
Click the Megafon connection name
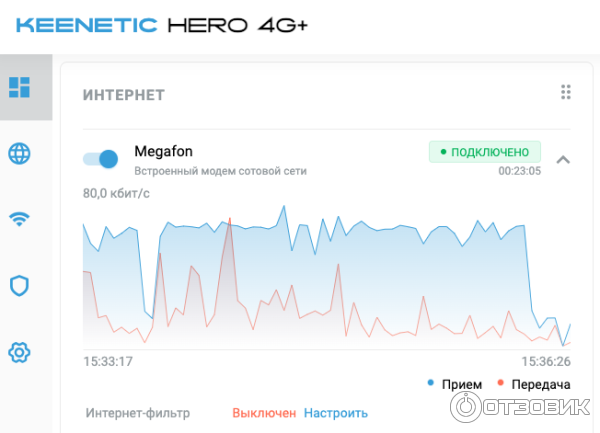(x=163, y=151)
